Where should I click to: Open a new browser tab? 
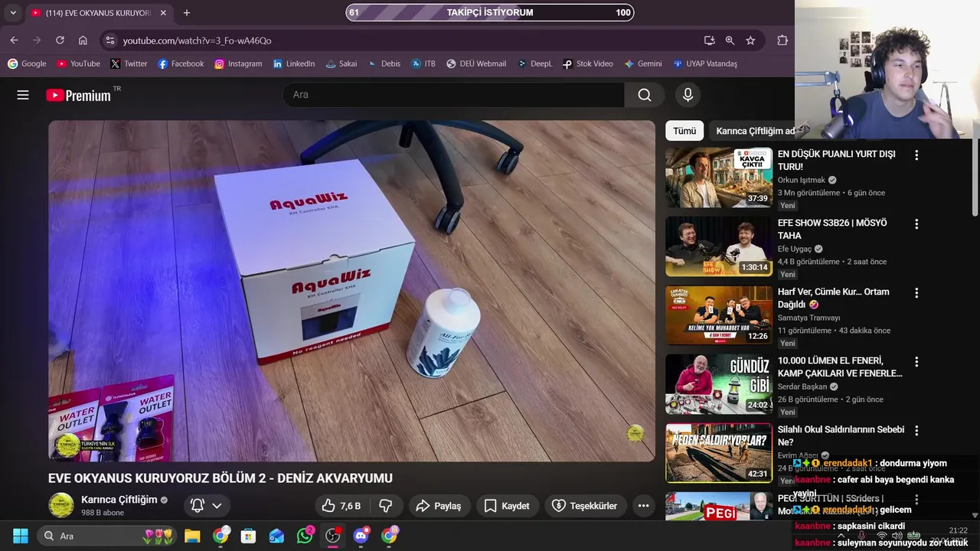coord(187,13)
